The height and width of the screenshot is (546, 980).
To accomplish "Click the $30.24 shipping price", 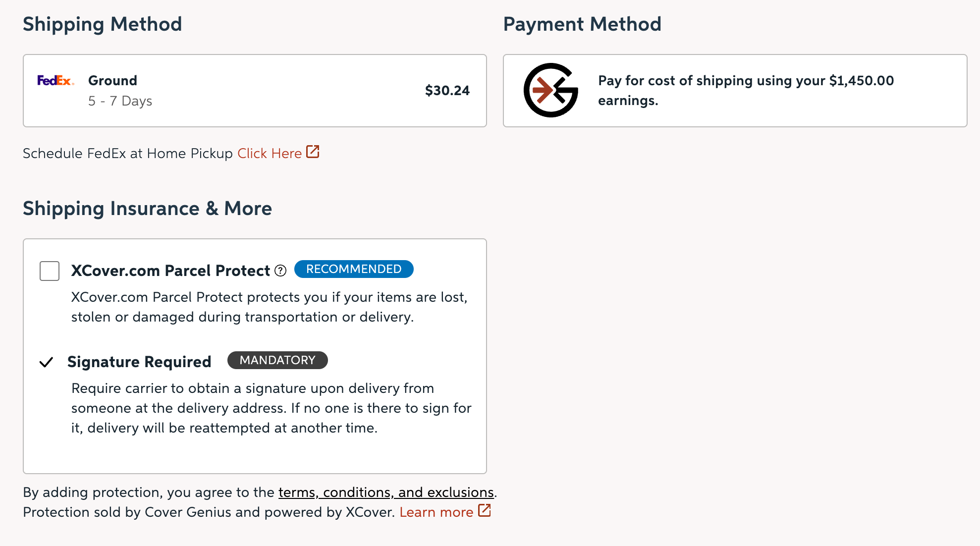I will coord(447,90).
